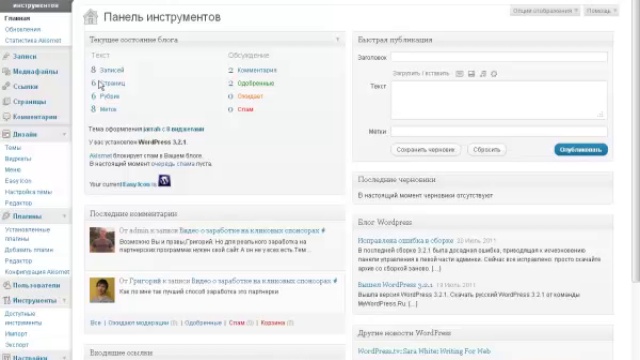This screenshot has width=640, height=360.
Task: Open Корзина link under recent comments
Action: coord(273,322)
